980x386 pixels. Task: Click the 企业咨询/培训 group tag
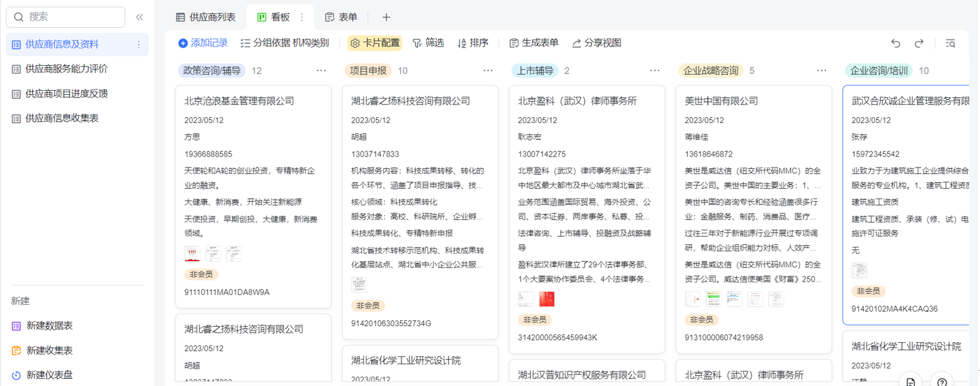pyautogui.click(x=879, y=71)
